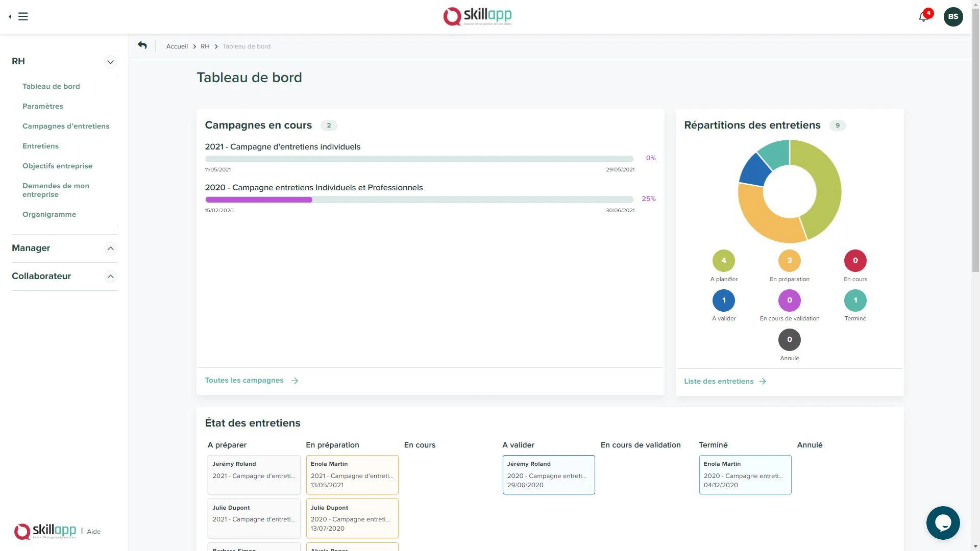
Task: Click the Annulé column header
Action: pyautogui.click(x=810, y=445)
